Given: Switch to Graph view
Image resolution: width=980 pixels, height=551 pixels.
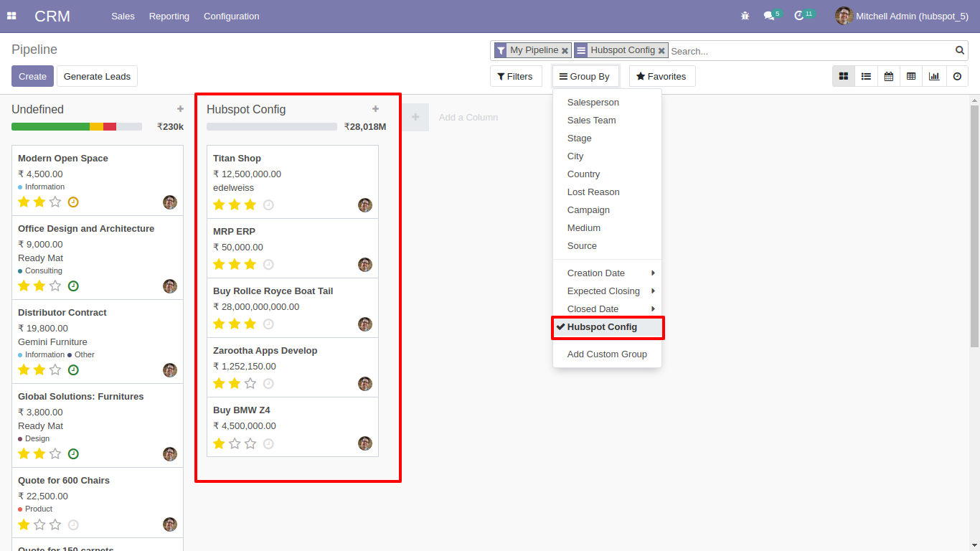Looking at the screenshot, I should [x=933, y=76].
